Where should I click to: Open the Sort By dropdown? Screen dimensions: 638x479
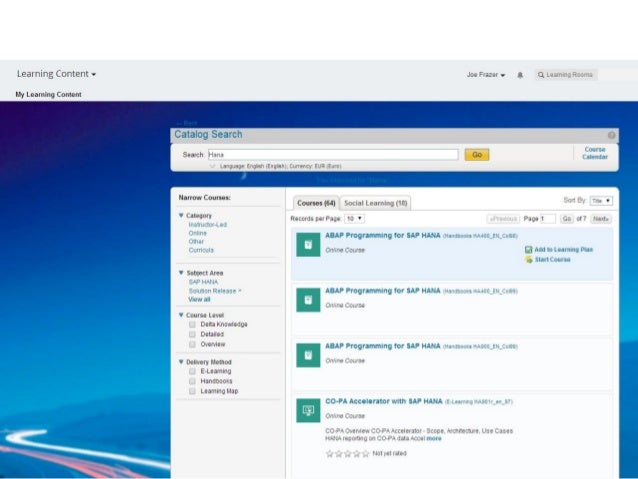pyautogui.click(x=601, y=201)
